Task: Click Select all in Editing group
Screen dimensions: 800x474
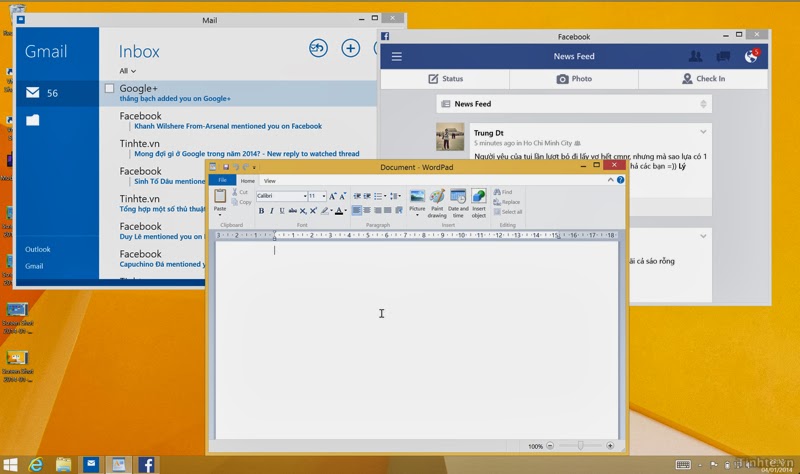Action: point(508,212)
